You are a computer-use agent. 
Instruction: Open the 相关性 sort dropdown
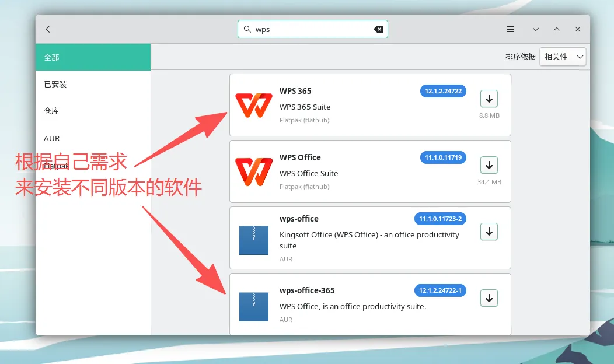(563, 57)
